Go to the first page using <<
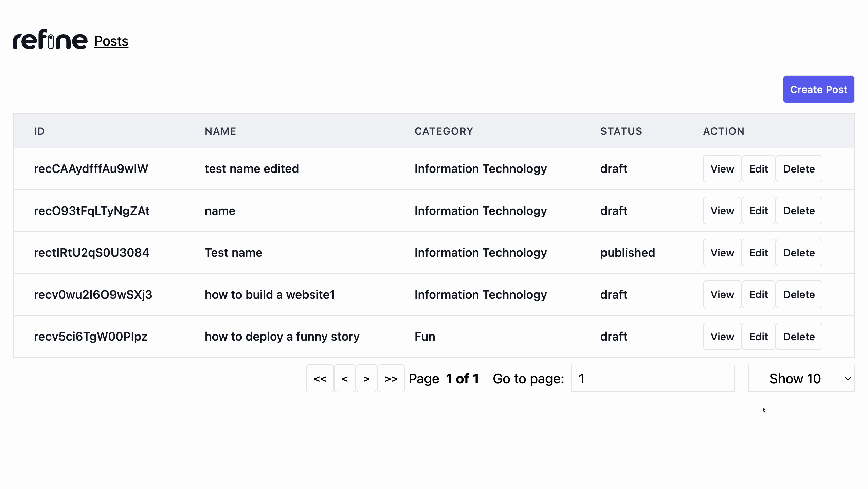This screenshot has width=868, height=489. (x=320, y=378)
